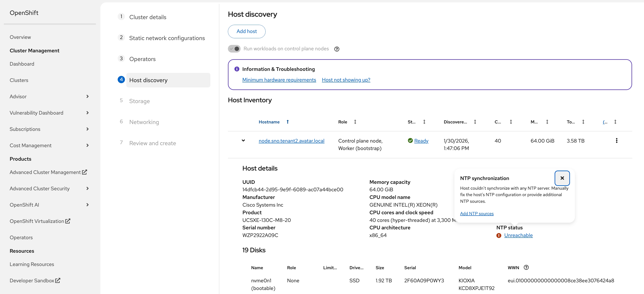Image resolution: width=644 pixels, height=294 pixels.
Task: Sort the Role column
Action: click(355, 122)
